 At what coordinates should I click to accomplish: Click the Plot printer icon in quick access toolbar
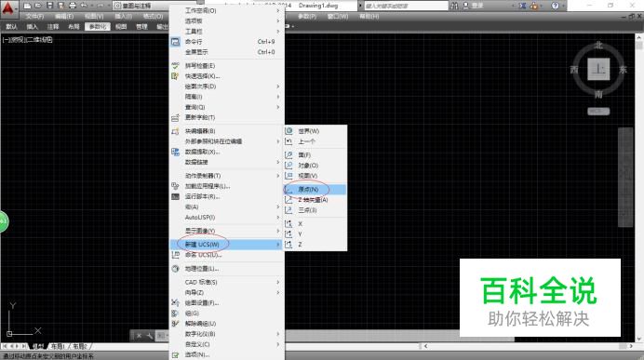[73, 6]
